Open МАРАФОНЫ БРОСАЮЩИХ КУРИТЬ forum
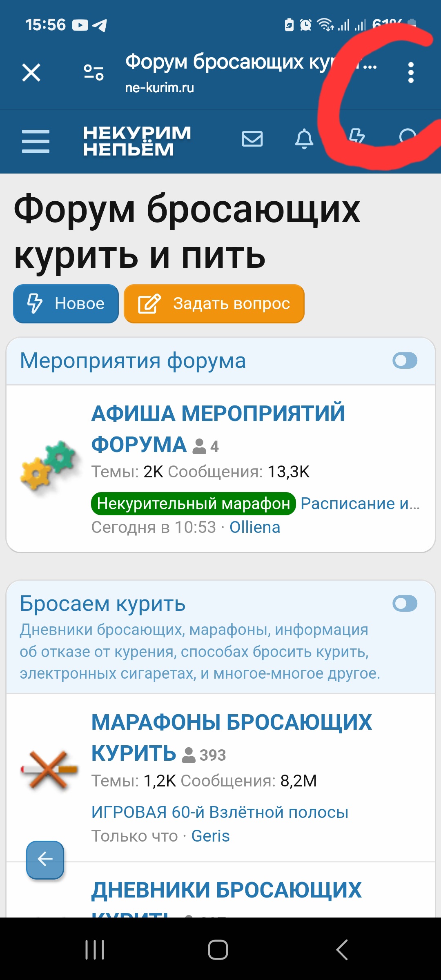The image size is (441, 980). 232,738
